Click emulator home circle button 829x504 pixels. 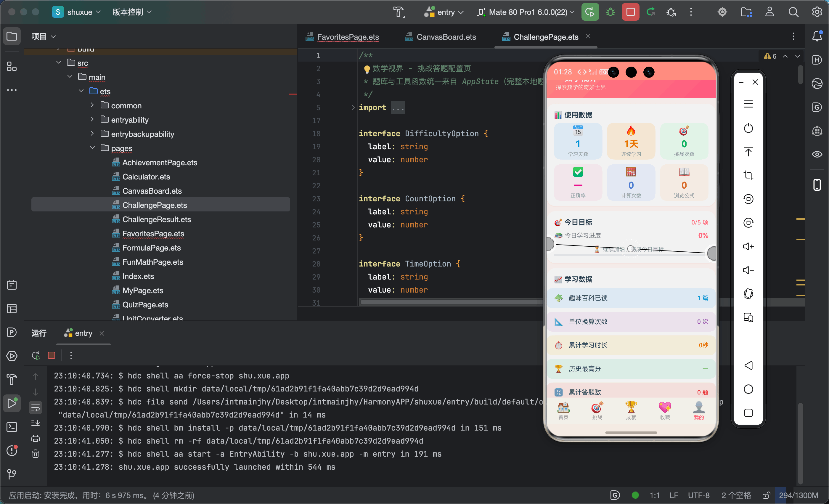point(748,389)
